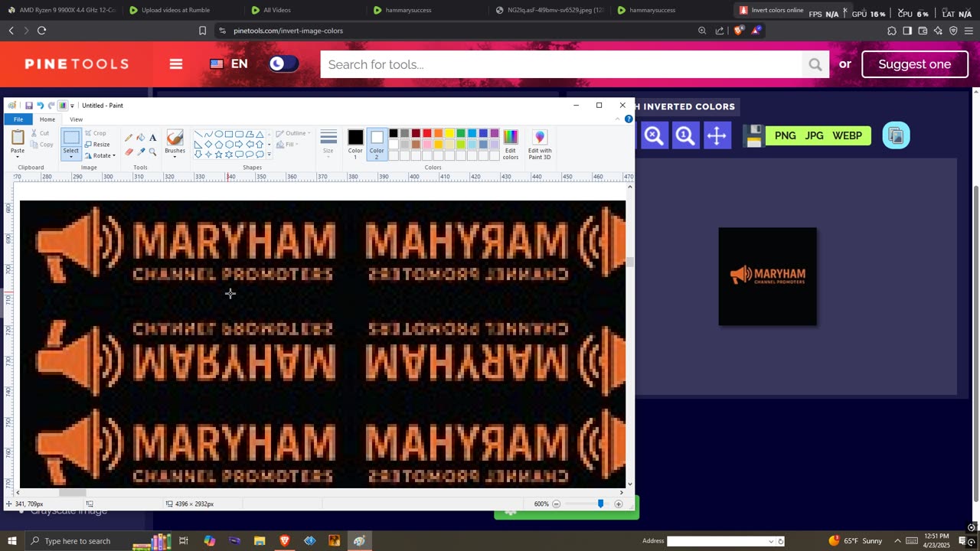Open Resize in Paint's Image group
This screenshot has height=551, width=980.
(97, 144)
